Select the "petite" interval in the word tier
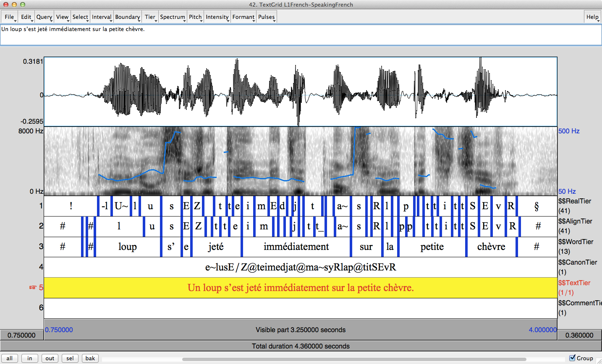This screenshot has width=602, height=364. click(x=432, y=247)
